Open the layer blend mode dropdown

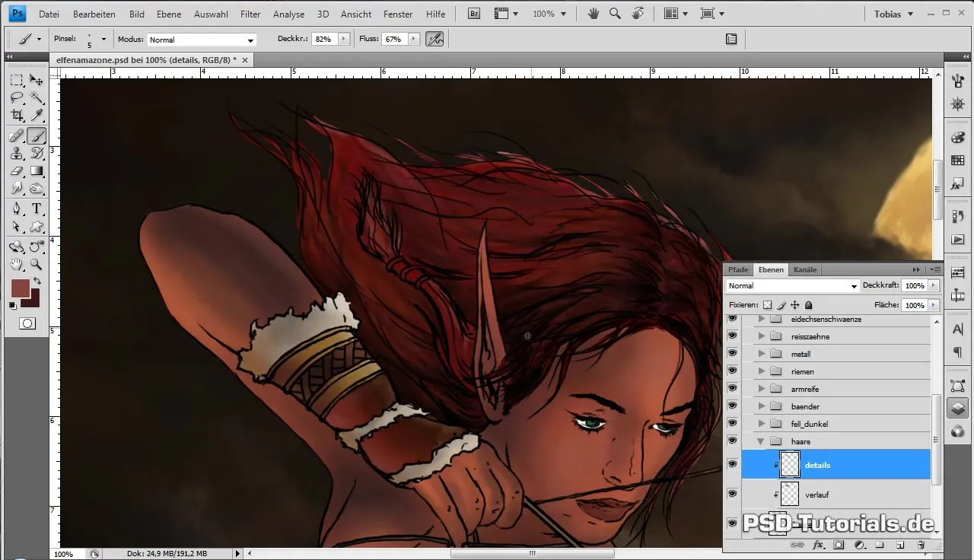click(x=792, y=286)
